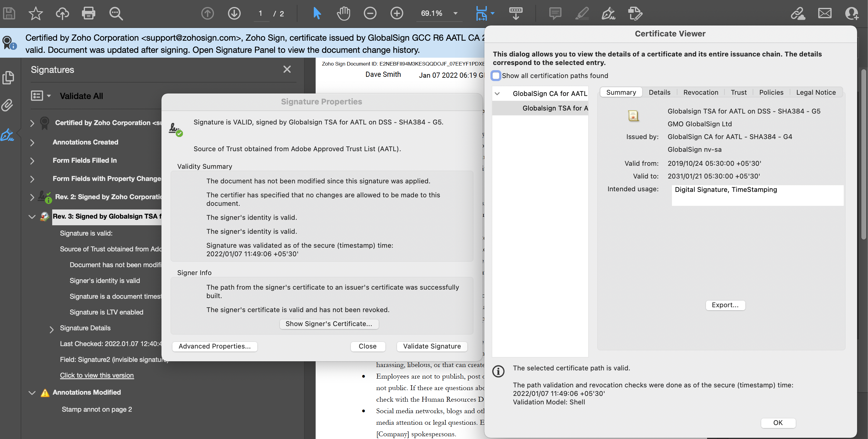Click the bookmark star icon
The width and height of the screenshot is (868, 439).
pos(36,13)
